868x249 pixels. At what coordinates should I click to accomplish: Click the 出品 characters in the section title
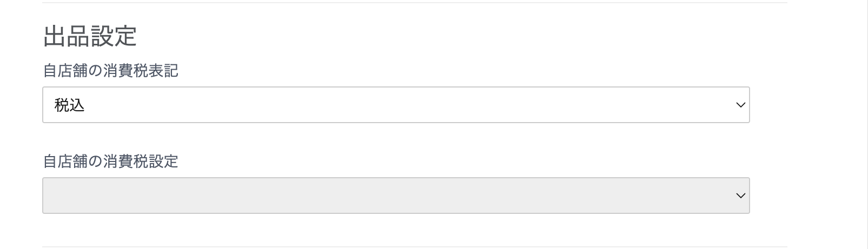66,36
